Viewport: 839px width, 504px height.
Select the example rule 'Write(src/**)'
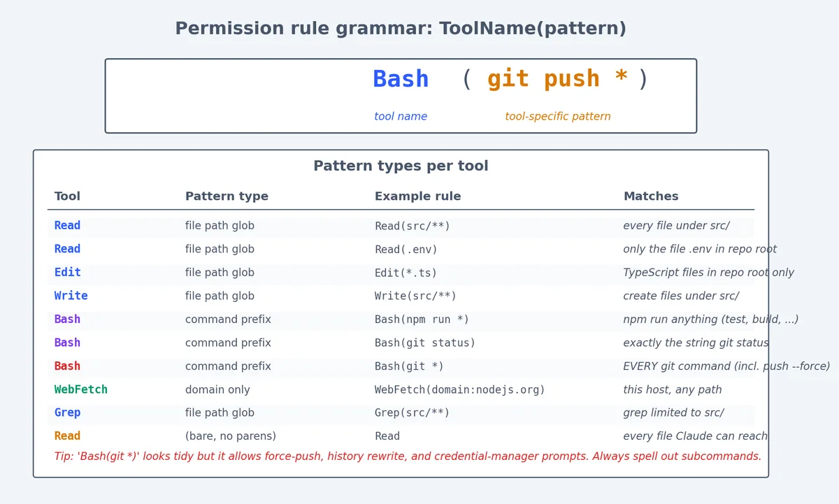[415, 296]
